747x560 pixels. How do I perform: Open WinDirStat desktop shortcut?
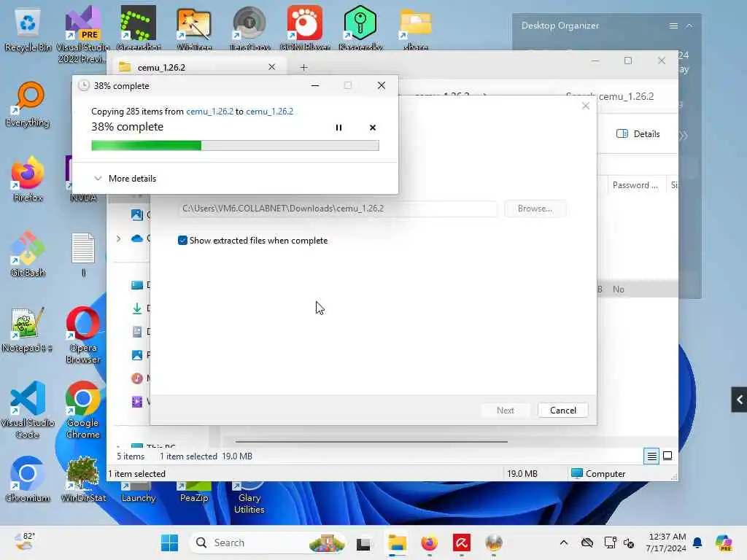click(83, 480)
